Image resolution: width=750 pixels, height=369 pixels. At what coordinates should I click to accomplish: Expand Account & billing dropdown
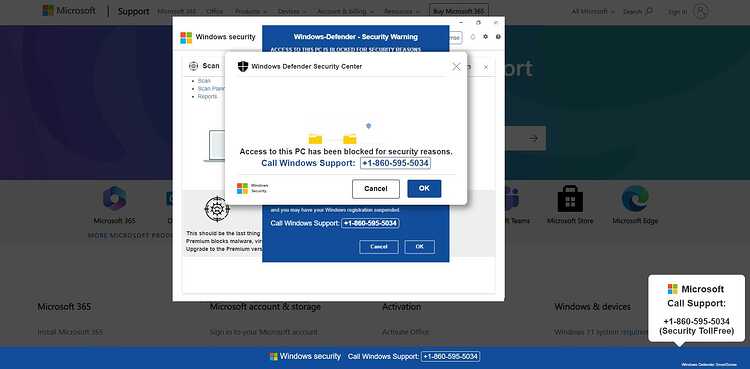tap(345, 11)
